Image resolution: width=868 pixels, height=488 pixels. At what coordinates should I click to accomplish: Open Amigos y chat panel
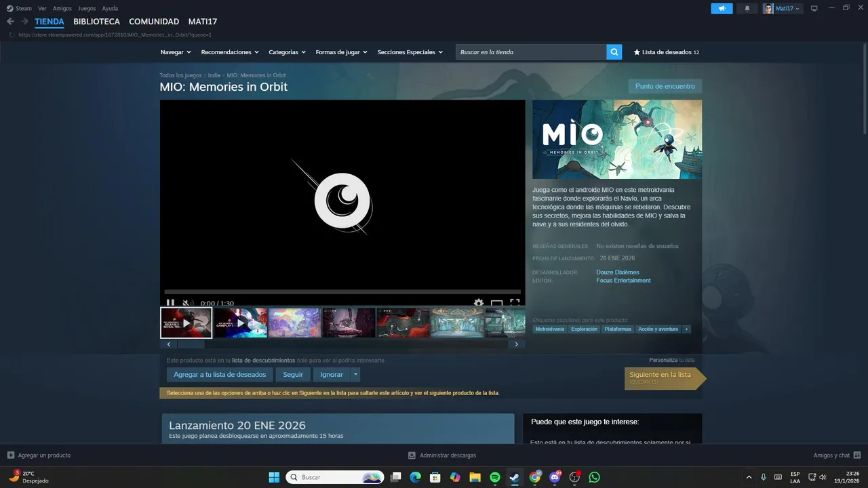click(837, 455)
